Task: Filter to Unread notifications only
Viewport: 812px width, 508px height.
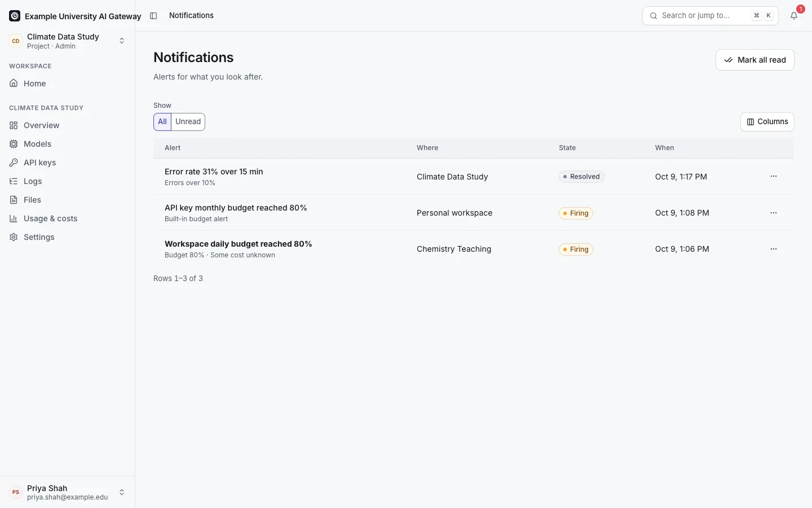Action: pyautogui.click(x=188, y=122)
